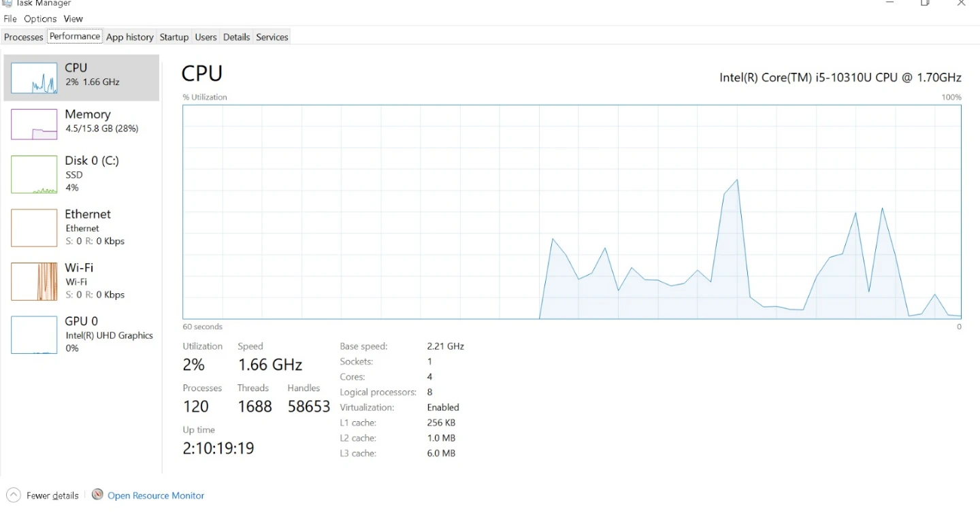The image size is (980, 513).
Task: Open the View menu
Action: coord(73,18)
